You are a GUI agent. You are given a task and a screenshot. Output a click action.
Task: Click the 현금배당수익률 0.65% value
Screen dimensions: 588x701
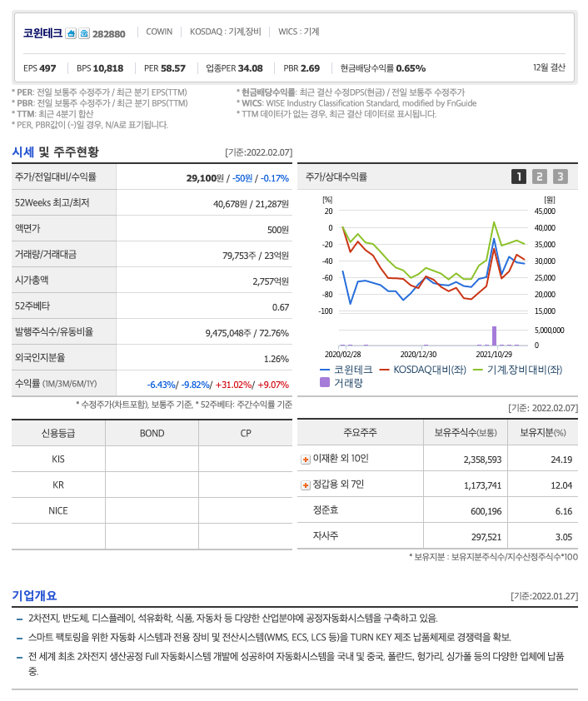(383, 68)
